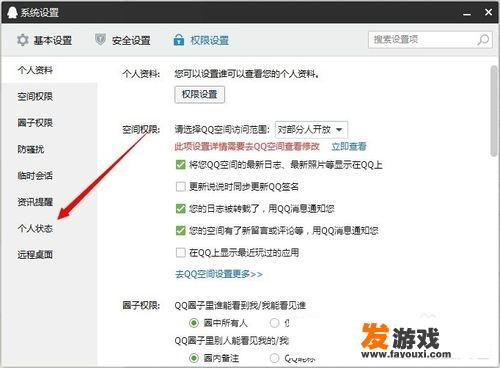Minimize the 系统设置 window
This screenshot has width=500, height=368.
(x=467, y=13)
